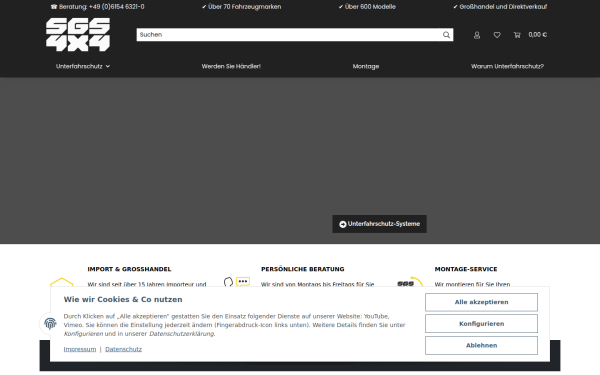Open the Montage menu item

click(x=366, y=66)
